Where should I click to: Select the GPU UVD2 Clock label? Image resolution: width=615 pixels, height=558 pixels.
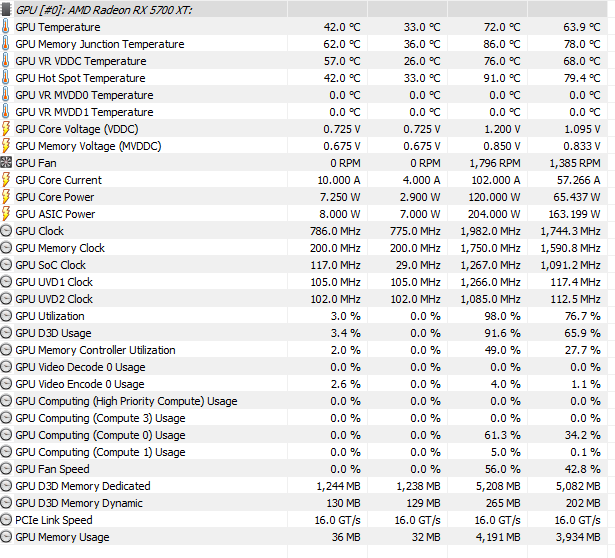tap(54, 299)
